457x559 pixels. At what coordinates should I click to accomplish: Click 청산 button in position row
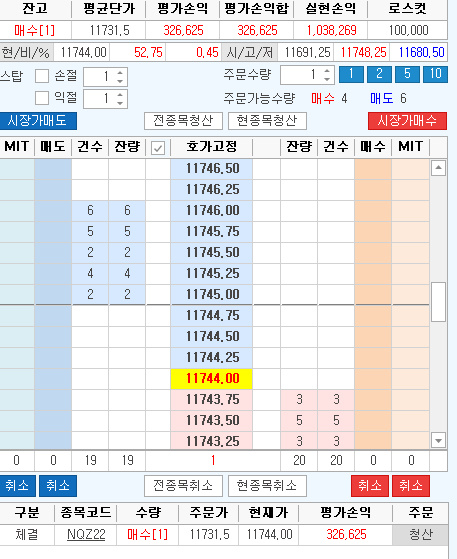[x=420, y=534]
